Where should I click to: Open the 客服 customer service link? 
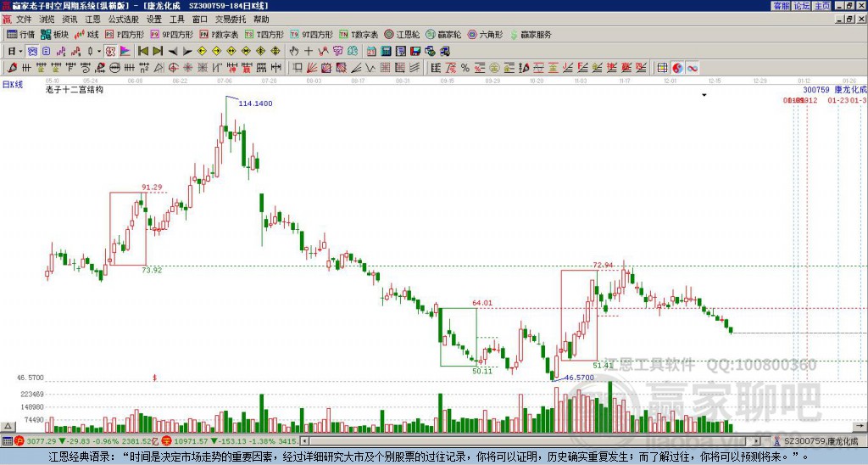coord(782,6)
